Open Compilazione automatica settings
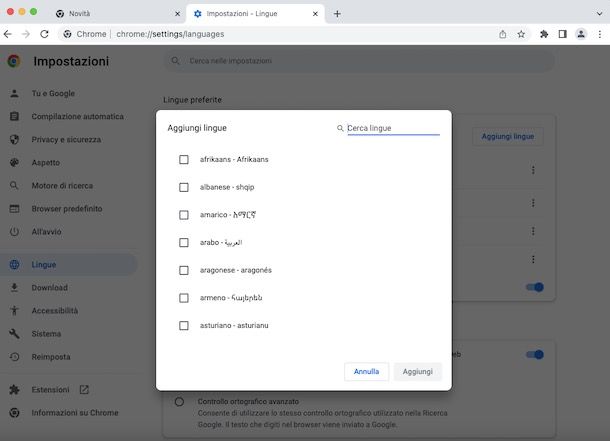This screenshot has height=441, width=610. tap(77, 116)
